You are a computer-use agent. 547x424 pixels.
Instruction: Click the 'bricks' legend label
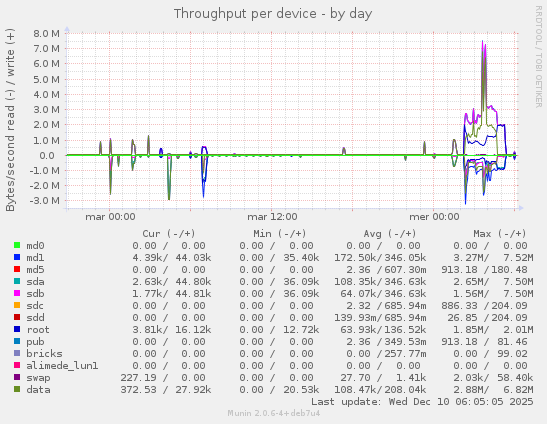pos(44,354)
